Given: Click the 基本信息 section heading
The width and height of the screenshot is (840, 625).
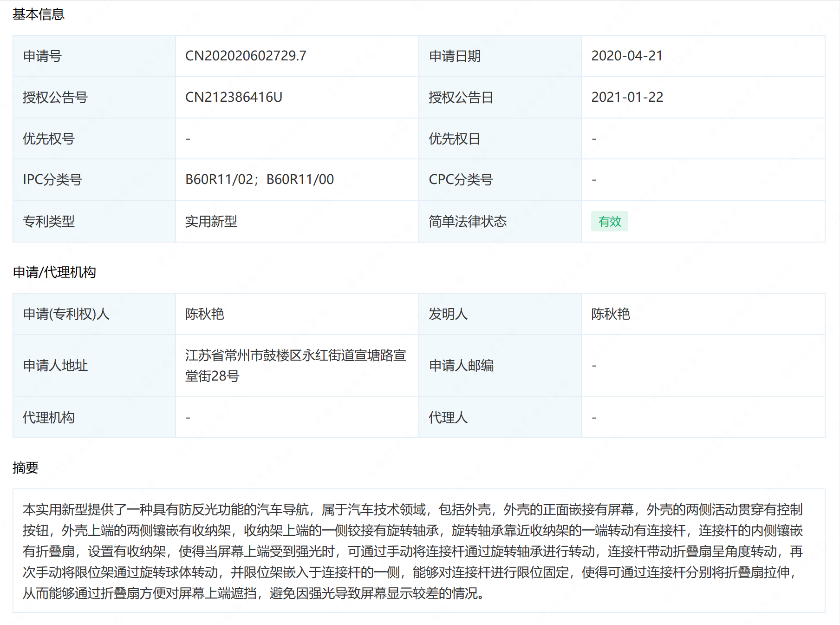Looking at the screenshot, I should (x=39, y=14).
